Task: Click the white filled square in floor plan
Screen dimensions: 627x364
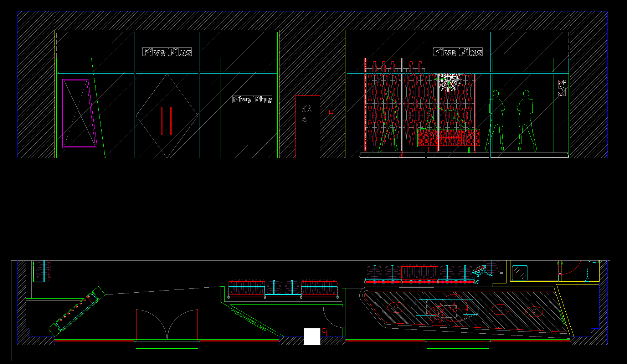Action: click(x=312, y=337)
